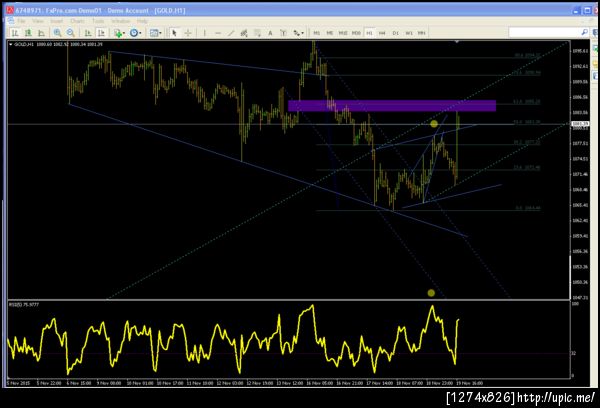This screenshot has width=600, height=408.
Task: Open the File menu
Action: [21, 21]
